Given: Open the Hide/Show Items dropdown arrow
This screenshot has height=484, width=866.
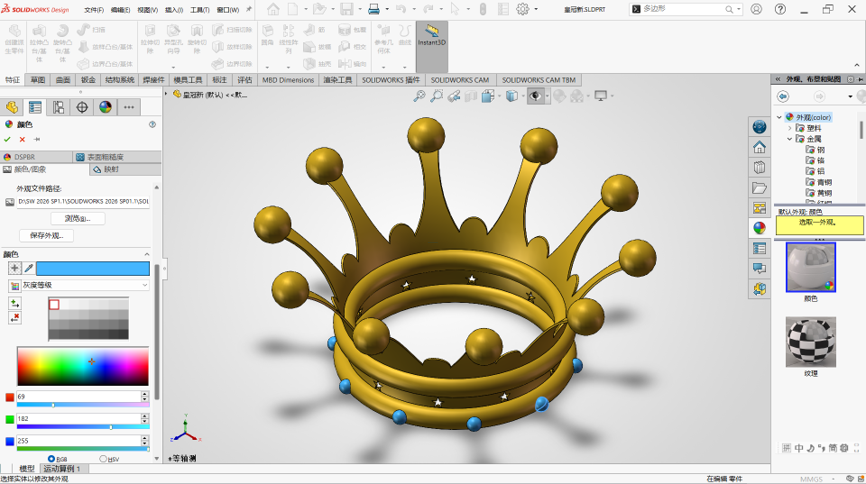Looking at the screenshot, I should click(x=547, y=96).
